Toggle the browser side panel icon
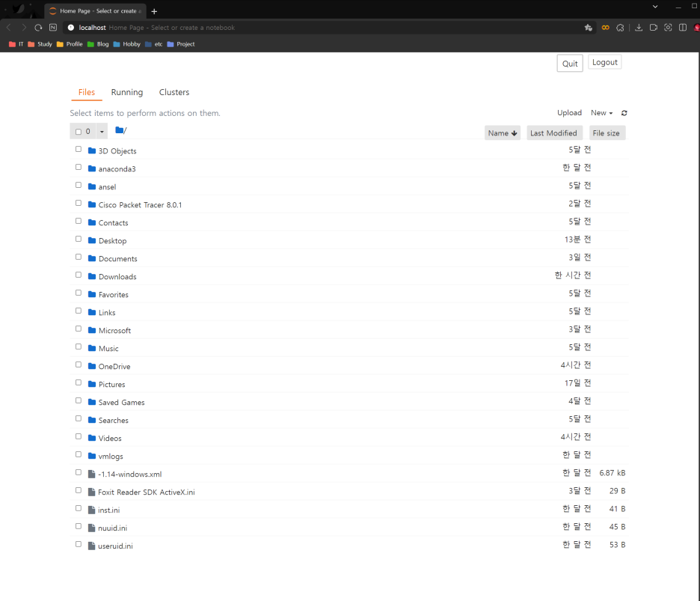Screen dimensions: 700x601 (683, 28)
